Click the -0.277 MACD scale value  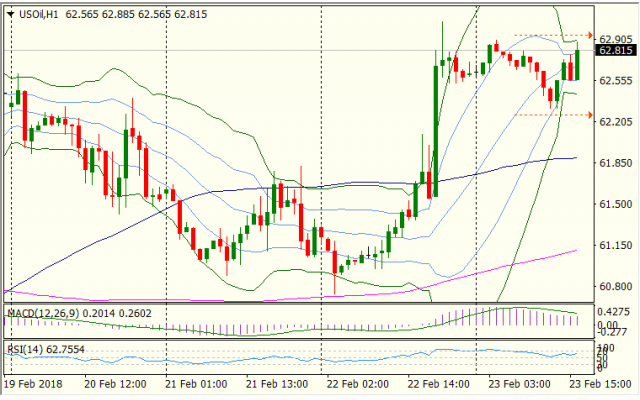611,332
